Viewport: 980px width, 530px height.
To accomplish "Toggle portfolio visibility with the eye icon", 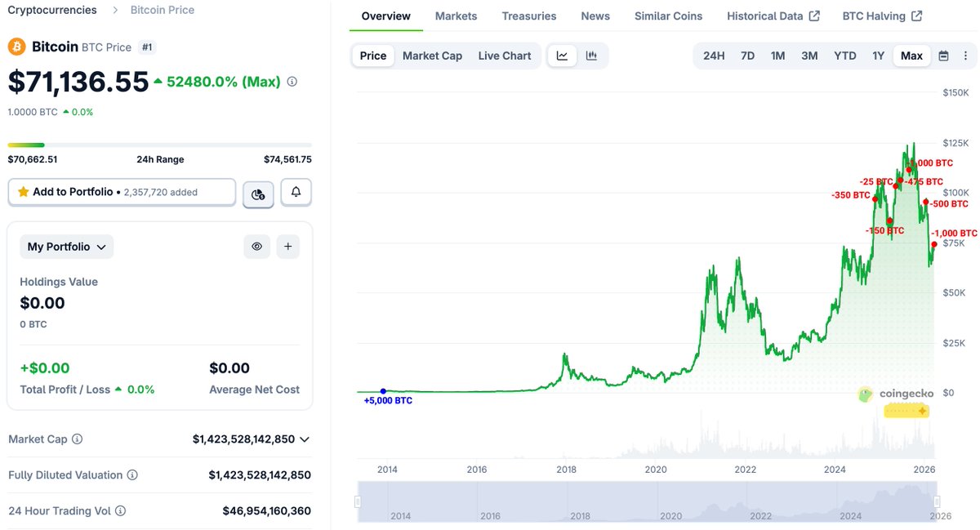I will point(256,246).
